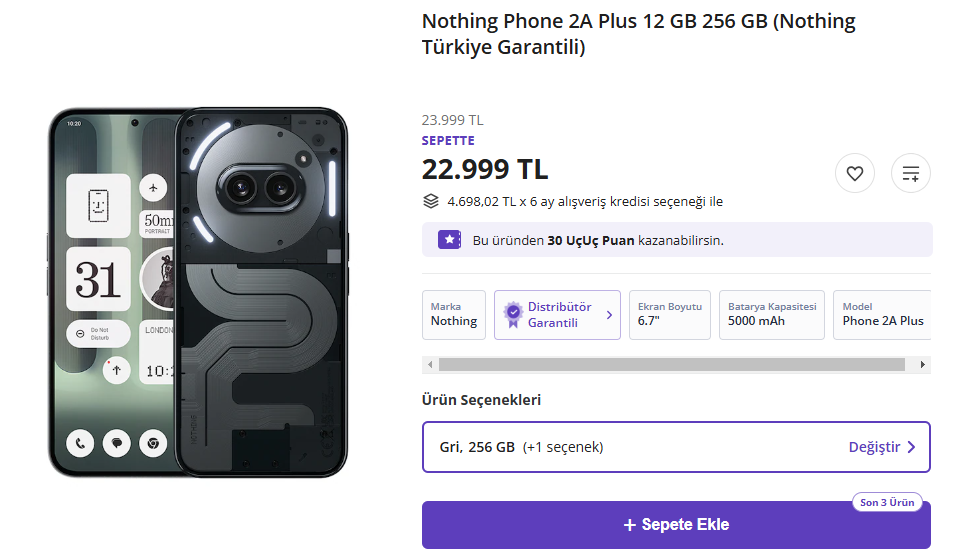This screenshot has height=558, width=960.
Task: Select the Batarya Kapasitesi 5000 mAh card
Action: [771, 315]
